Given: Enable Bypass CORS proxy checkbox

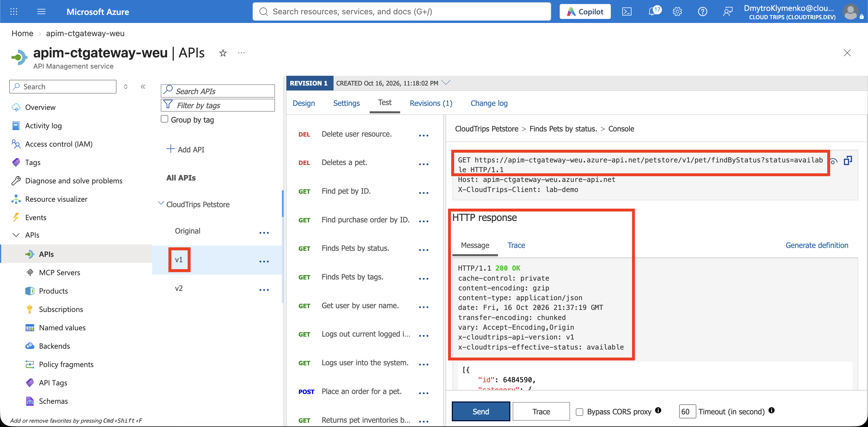Looking at the screenshot, I should pos(580,412).
